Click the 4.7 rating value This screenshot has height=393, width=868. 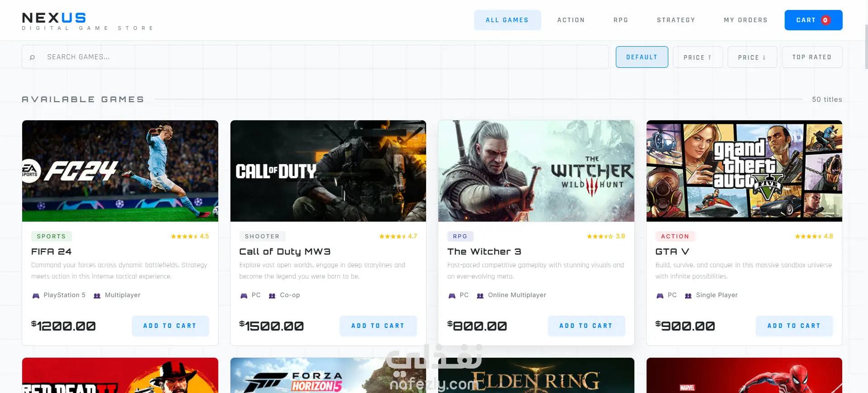(x=412, y=237)
